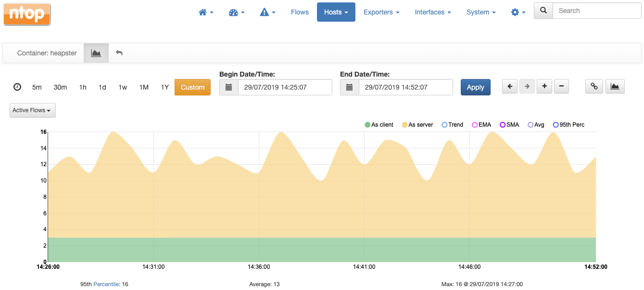644x290 pixels.
Task: Expand the Exporters menu
Action: (x=381, y=12)
